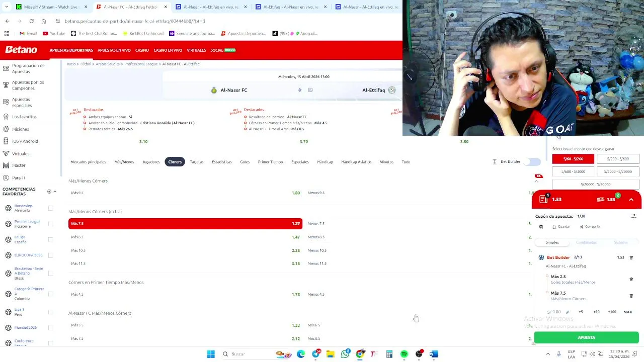The height and width of the screenshot is (362, 644).
Task: Clear bet slip with trash icon near Guardar
Action: (541, 227)
